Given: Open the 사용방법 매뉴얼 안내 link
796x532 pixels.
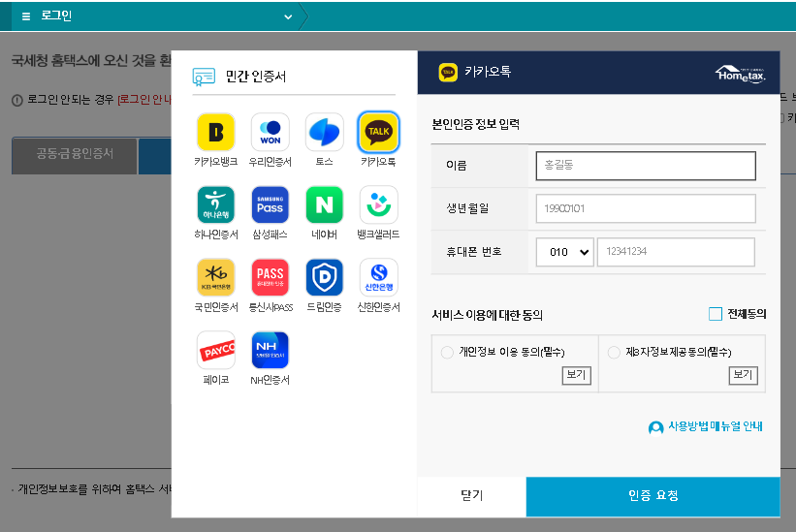Looking at the screenshot, I should coord(716,426).
